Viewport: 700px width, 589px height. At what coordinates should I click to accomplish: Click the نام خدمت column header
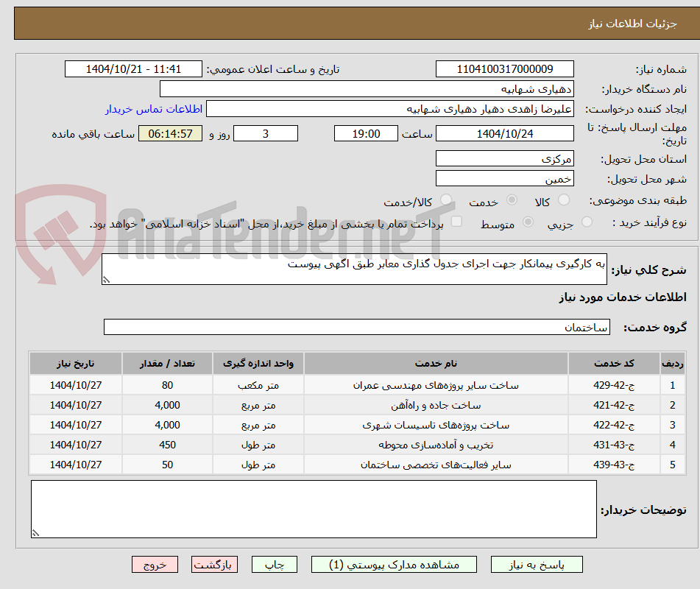436,364
